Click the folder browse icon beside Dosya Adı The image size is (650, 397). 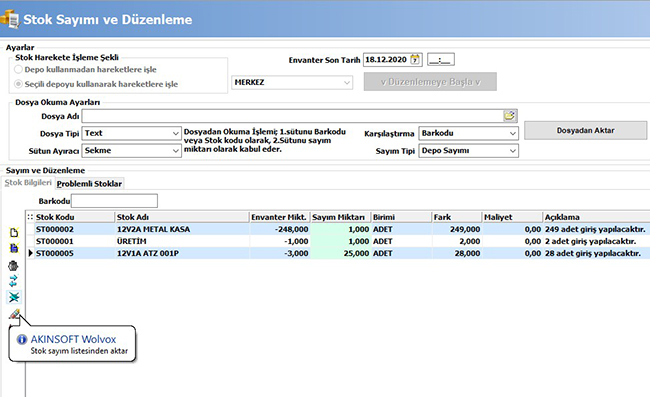(x=509, y=116)
